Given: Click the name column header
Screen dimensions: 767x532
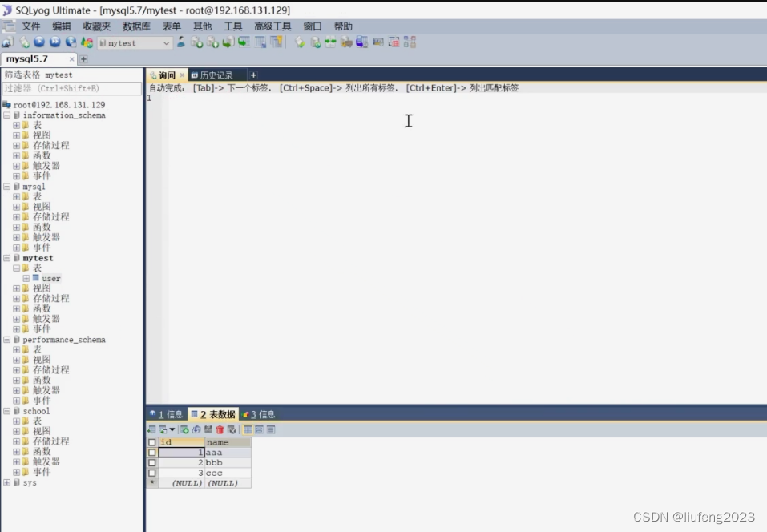Looking at the screenshot, I should pos(228,442).
